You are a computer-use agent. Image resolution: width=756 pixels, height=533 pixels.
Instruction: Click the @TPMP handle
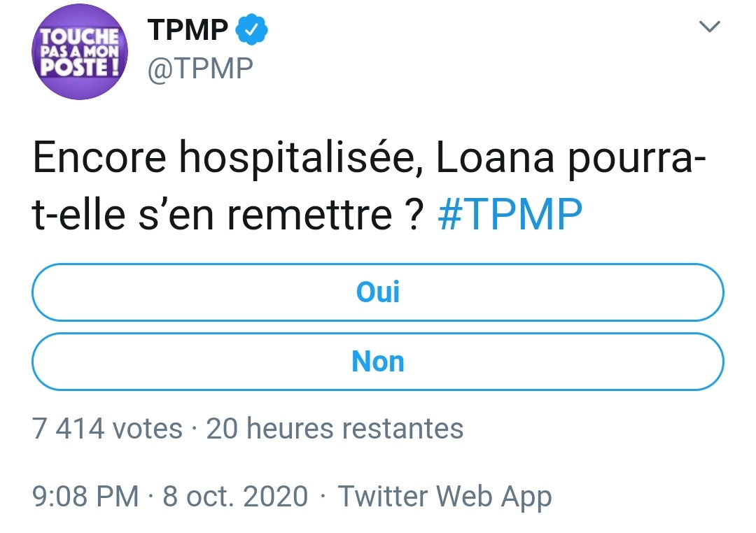click(199, 69)
